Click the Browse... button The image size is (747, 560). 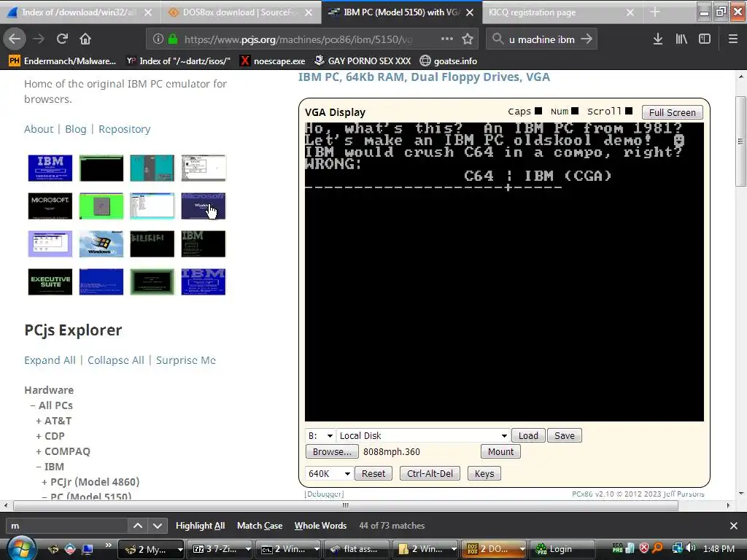(332, 452)
